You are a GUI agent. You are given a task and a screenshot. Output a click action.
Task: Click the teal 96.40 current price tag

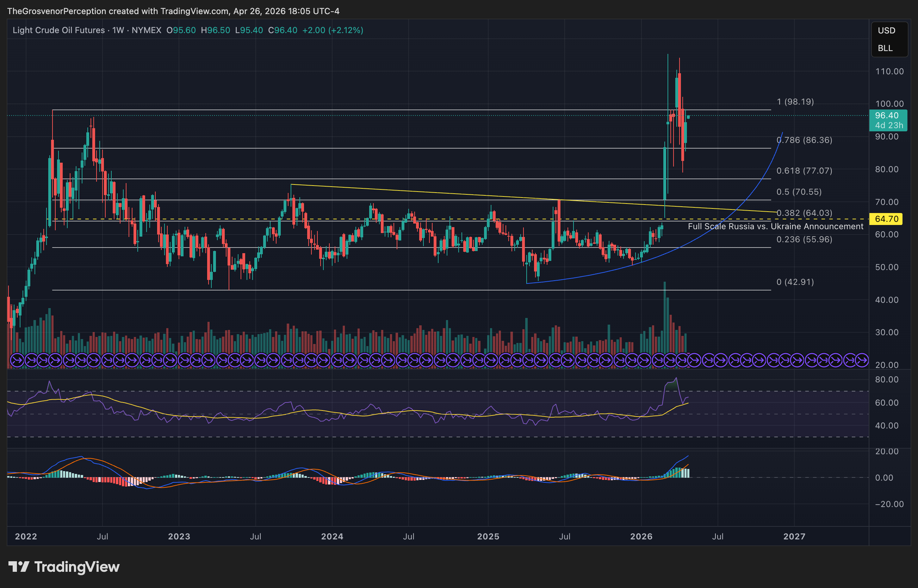tap(887, 115)
